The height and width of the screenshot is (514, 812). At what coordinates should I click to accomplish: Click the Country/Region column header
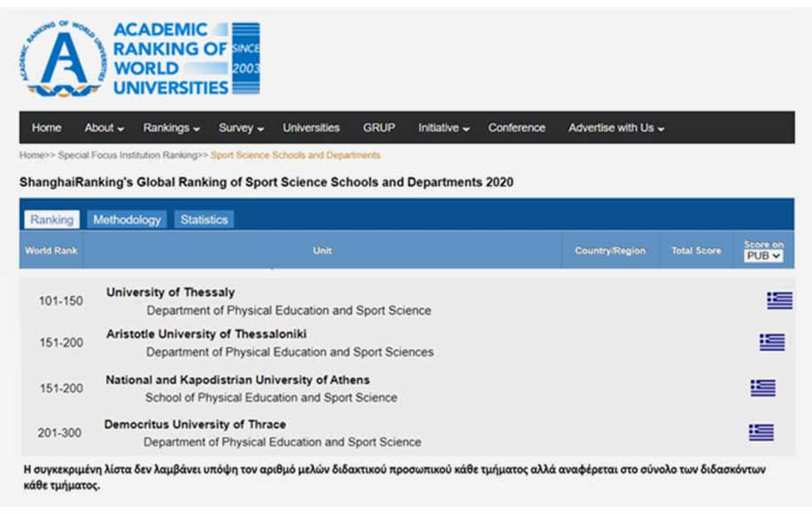click(610, 250)
